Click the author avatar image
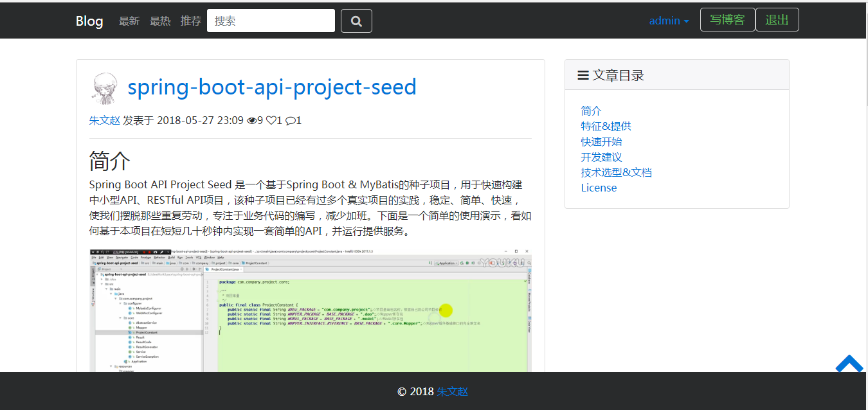Screen dimensions: 868x410 [x=105, y=88]
